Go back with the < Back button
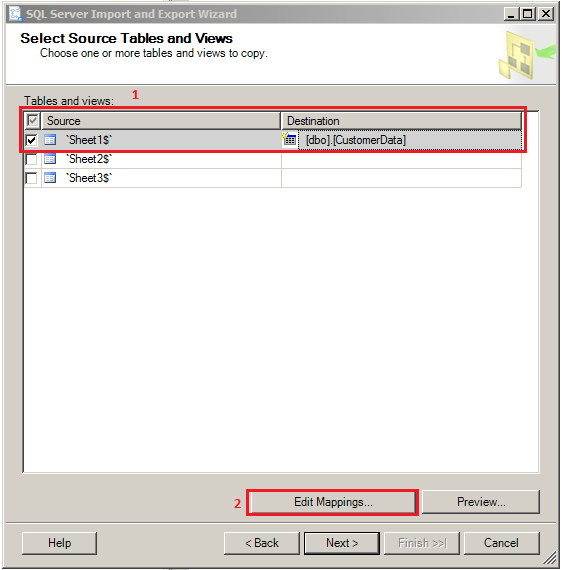This screenshot has height=570, width=562. [x=262, y=543]
